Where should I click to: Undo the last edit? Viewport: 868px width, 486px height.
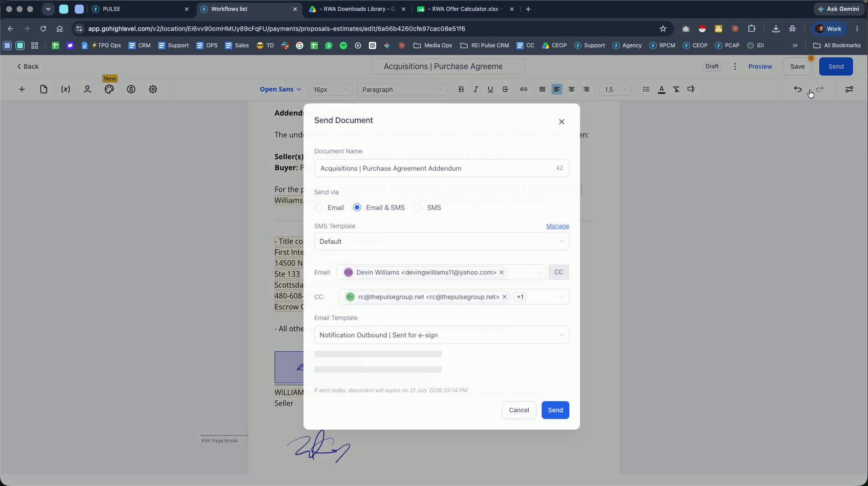[798, 89]
